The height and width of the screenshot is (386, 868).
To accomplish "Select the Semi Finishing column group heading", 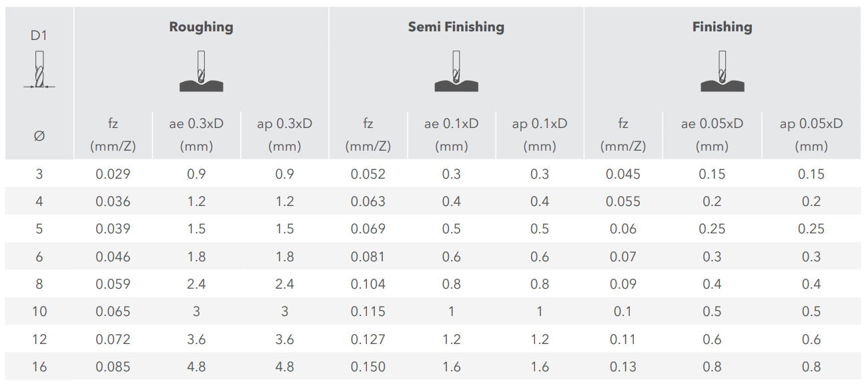I will [x=456, y=27].
